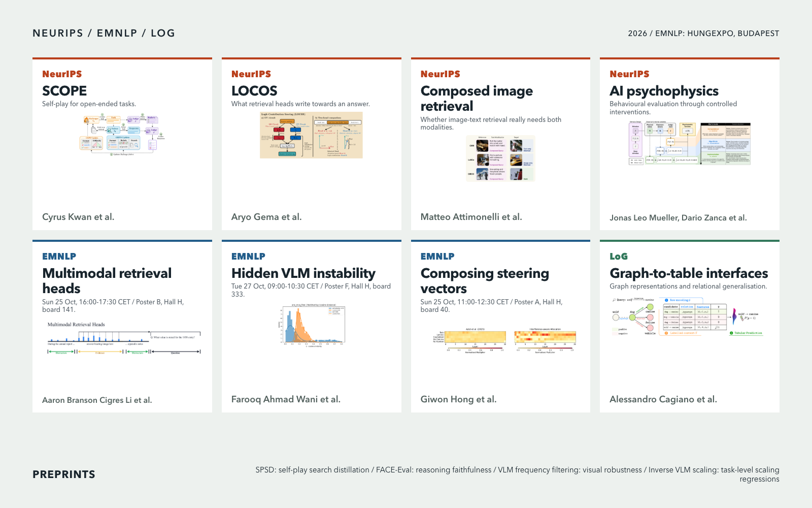Open the LOCOS paper title

click(254, 91)
